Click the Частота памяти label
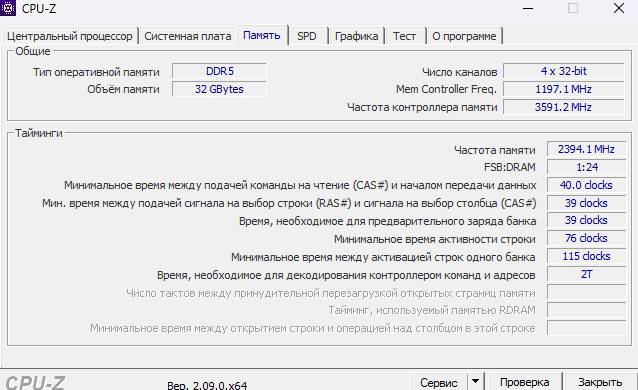This screenshot has height=390, width=638. tap(495, 150)
